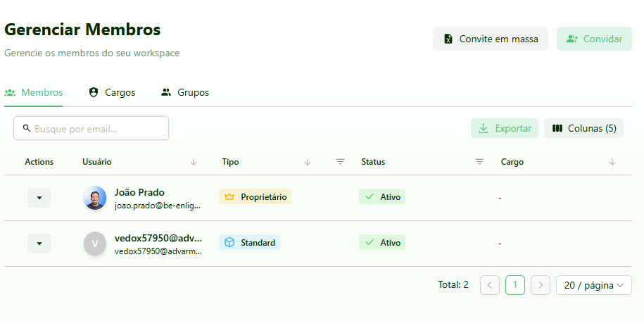Expand actions dropdown for João Prado
This screenshot has width=644, height=321.
[x=39, y=198]
